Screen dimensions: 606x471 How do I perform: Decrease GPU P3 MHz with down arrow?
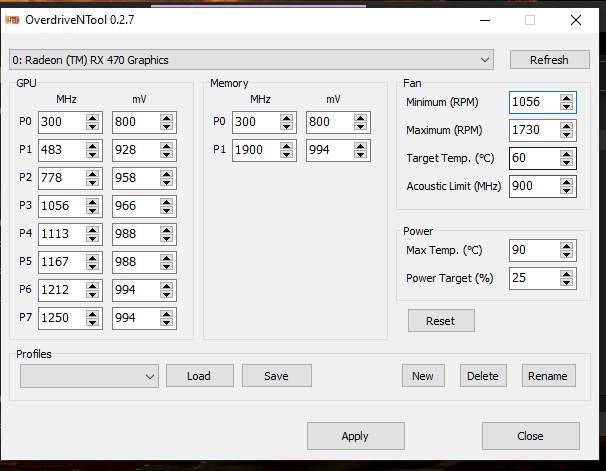(x=92, y=210)
